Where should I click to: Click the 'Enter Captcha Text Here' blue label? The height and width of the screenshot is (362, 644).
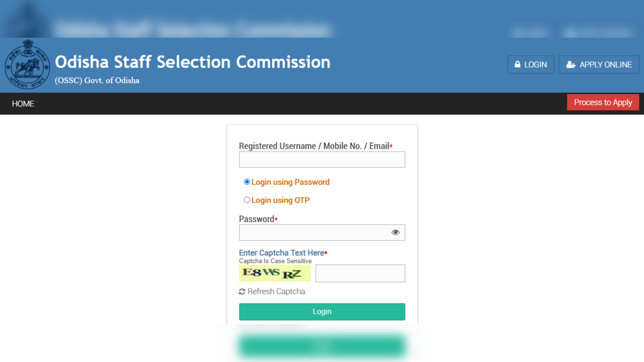pyautogui.click(x=280, y=253)
